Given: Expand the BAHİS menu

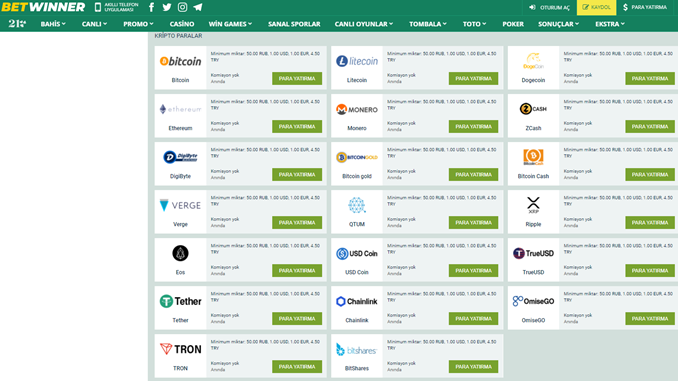Looking at the screenshot, I should point(53,24).
